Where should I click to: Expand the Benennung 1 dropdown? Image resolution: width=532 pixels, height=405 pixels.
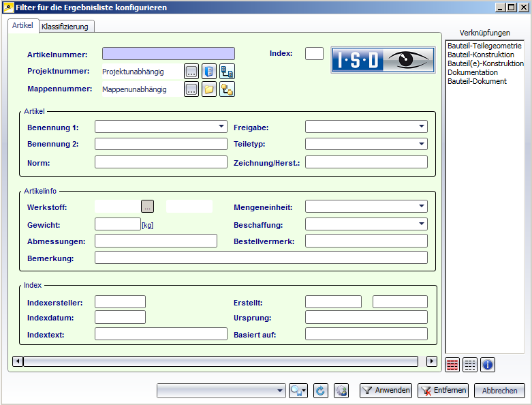pyautogui.click(x=221, y=126)
